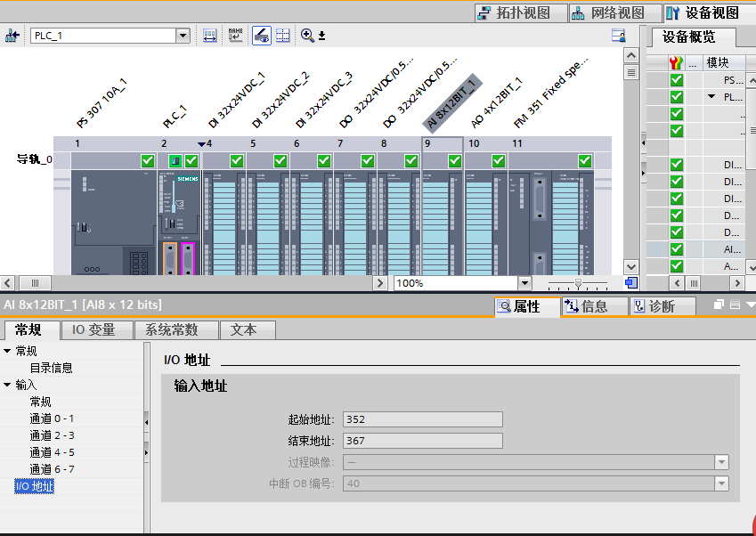Screen dimensions: 756x536
Task: Click the status check on slot 9 AI module
Action: 455,160
